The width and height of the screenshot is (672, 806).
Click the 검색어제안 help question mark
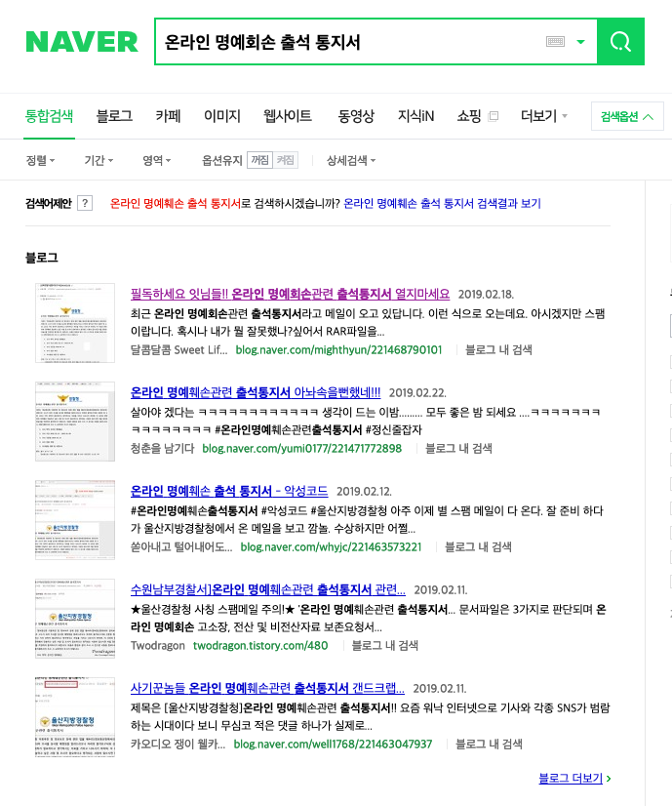point(85,203)
